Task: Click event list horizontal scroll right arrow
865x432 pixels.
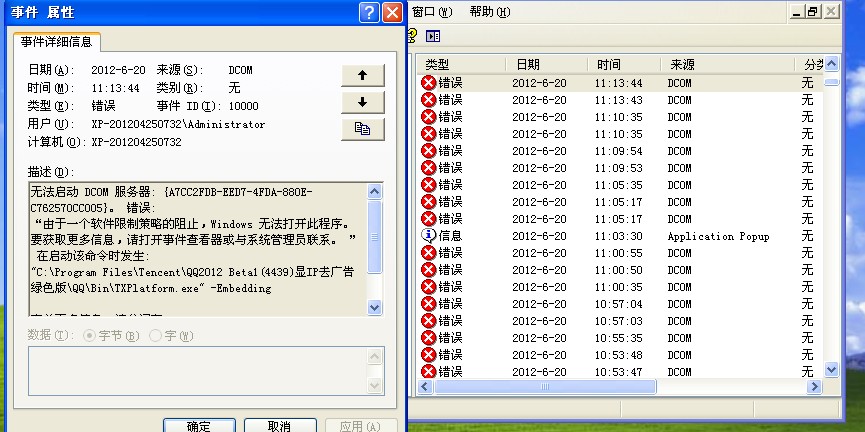Action: click(814, 387)
